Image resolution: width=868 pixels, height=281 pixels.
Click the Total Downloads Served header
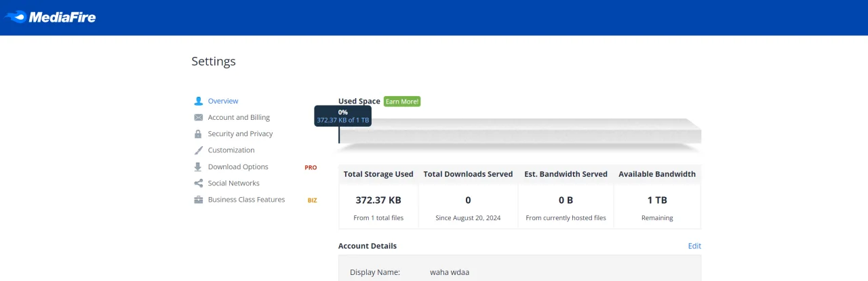(x=468, y=174)
